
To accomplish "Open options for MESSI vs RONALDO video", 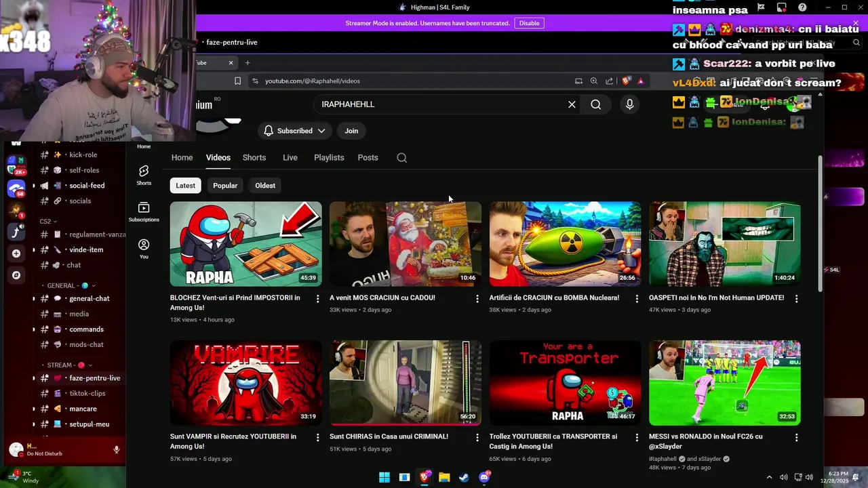I will [796, 438].
